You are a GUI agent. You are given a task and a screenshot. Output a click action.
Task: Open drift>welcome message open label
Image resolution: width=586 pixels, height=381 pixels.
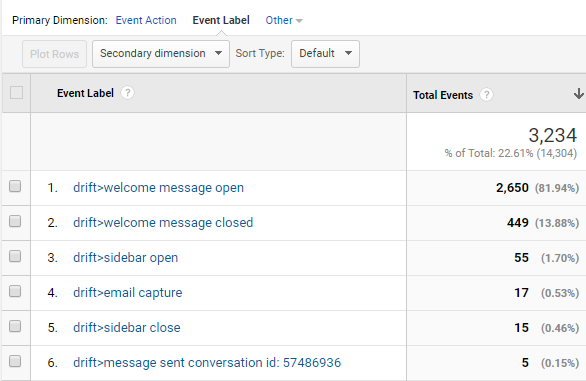158,188
